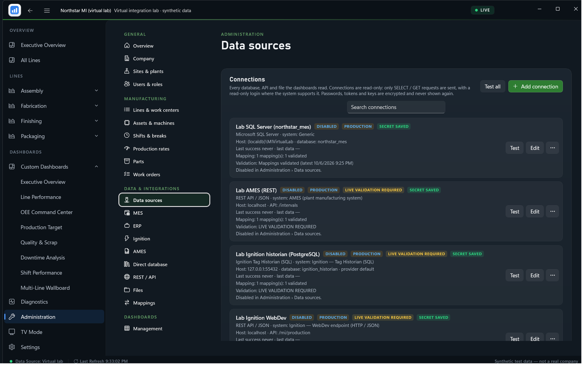Open OEE Command Center dashboard
Viewport: 588px width, 370px height.
[54, 212]
